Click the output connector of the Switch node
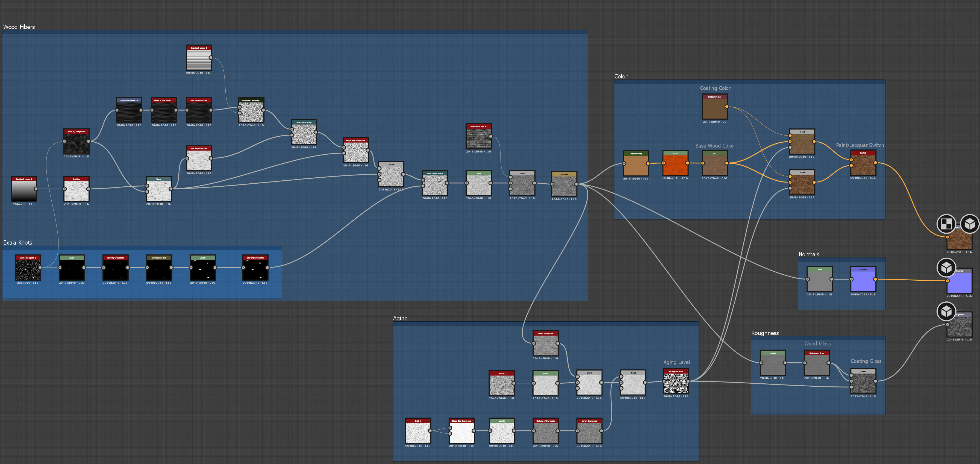 (875, 163)
